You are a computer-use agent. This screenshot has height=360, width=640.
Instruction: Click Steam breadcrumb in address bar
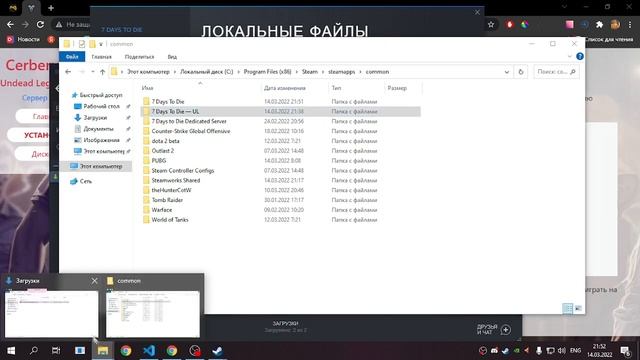309,72
